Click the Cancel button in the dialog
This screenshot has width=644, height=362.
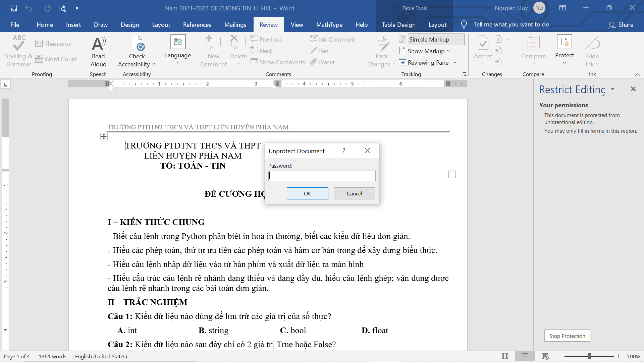(x=354, y=193)
